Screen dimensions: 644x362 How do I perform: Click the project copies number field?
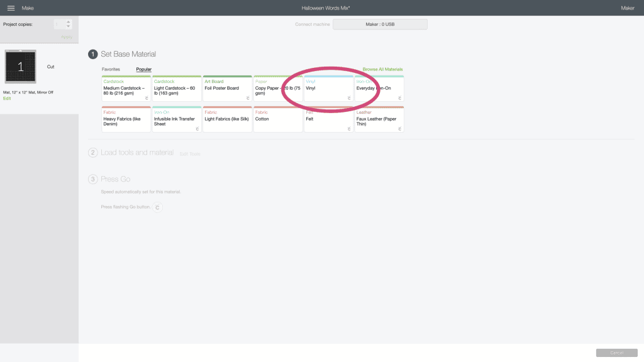pyautogui.click(x=59, y=25)
